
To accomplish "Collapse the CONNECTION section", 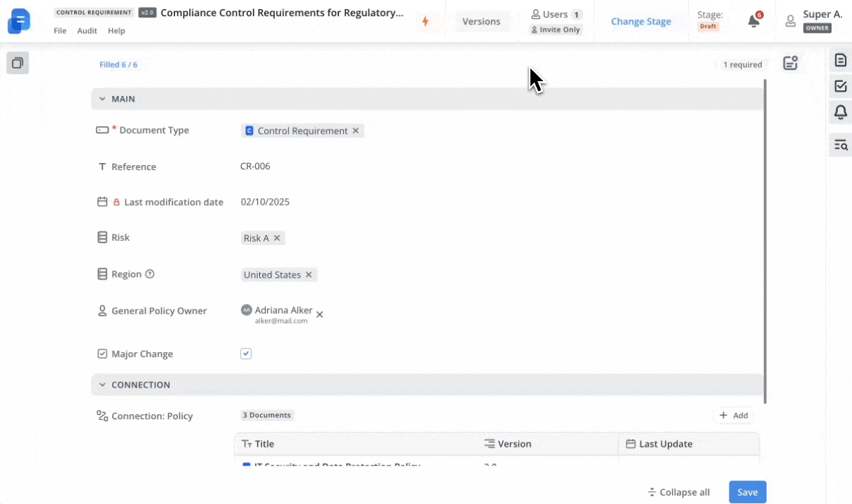I will [102, 385].
